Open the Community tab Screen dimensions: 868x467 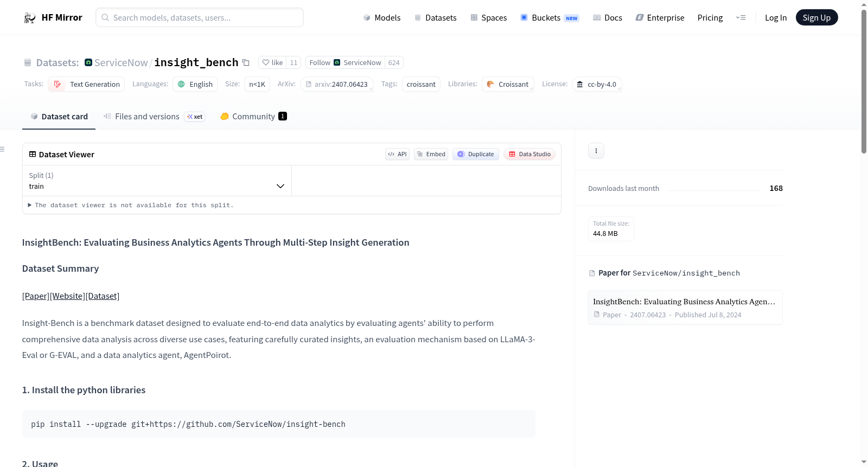pos(253,117)
